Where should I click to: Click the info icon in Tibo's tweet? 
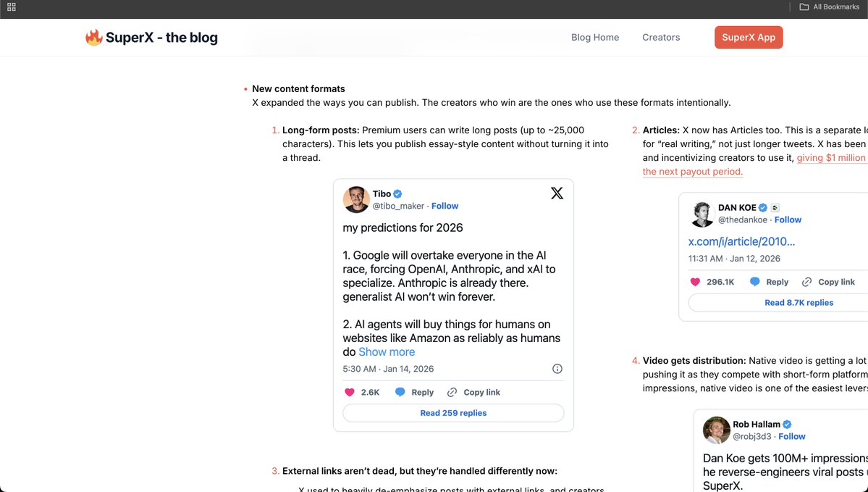pyautogui.click(x=557, y=369)
